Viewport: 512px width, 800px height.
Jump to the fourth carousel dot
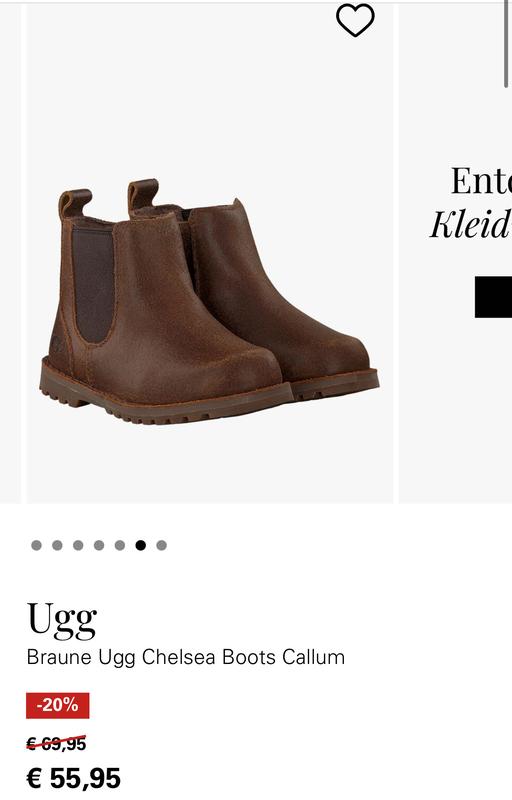(x=99, y=545)
